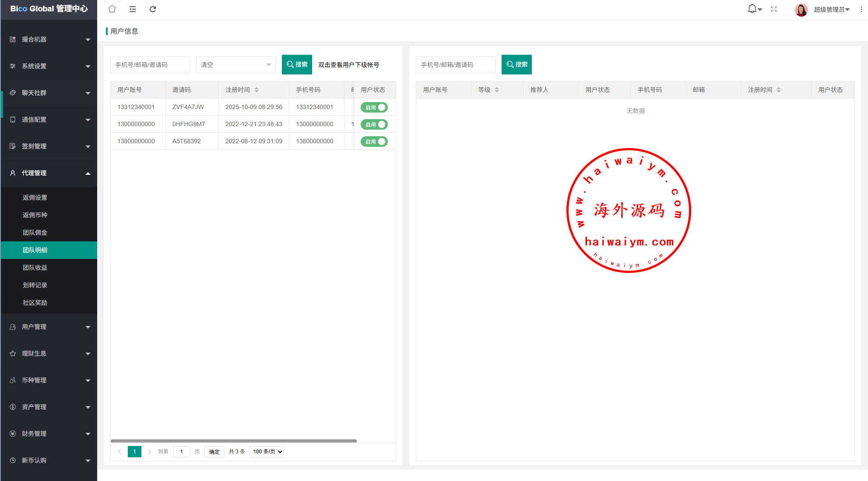Open 返佣设置 submenu item

click(35, 198)
